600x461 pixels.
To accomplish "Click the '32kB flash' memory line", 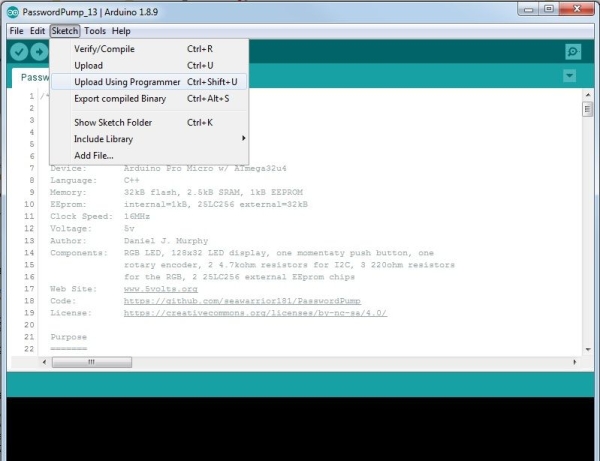I will (x=213, y=192).
